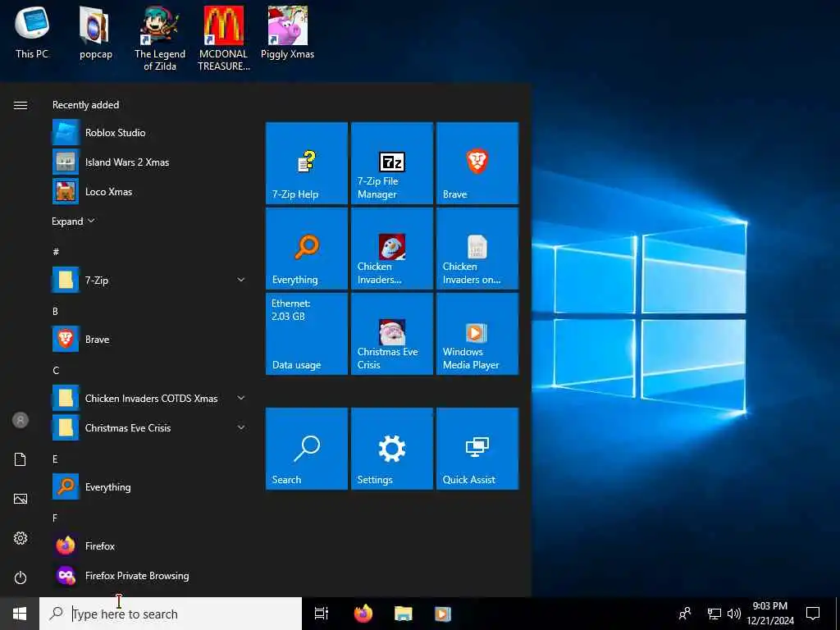
Task: Select the C letter heading
Action: [x=56, y=370]
